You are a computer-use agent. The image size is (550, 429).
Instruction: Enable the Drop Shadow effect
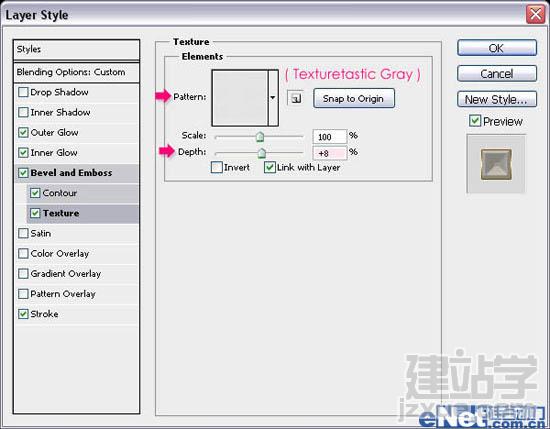click(23, 92)
